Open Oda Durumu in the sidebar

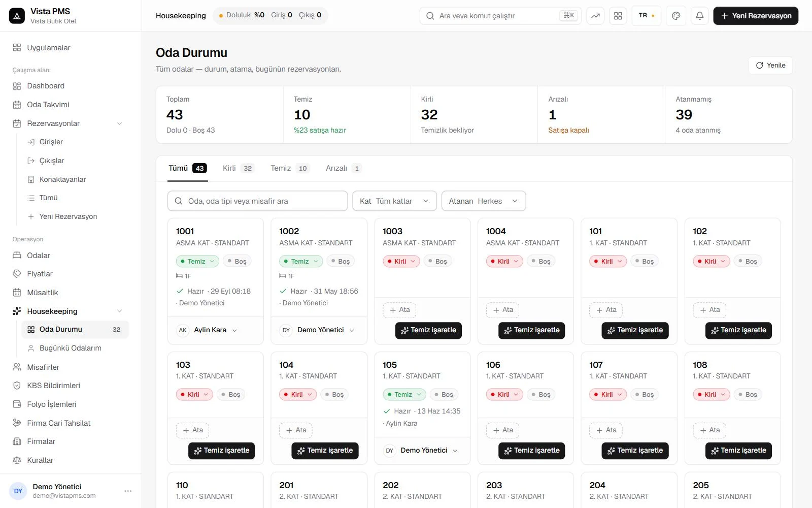pos(75,330)
